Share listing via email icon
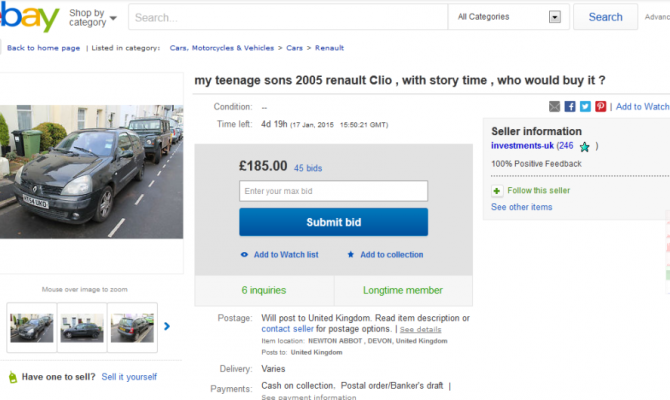This screenshot has height=400, width=670. [x=555, y=107]
